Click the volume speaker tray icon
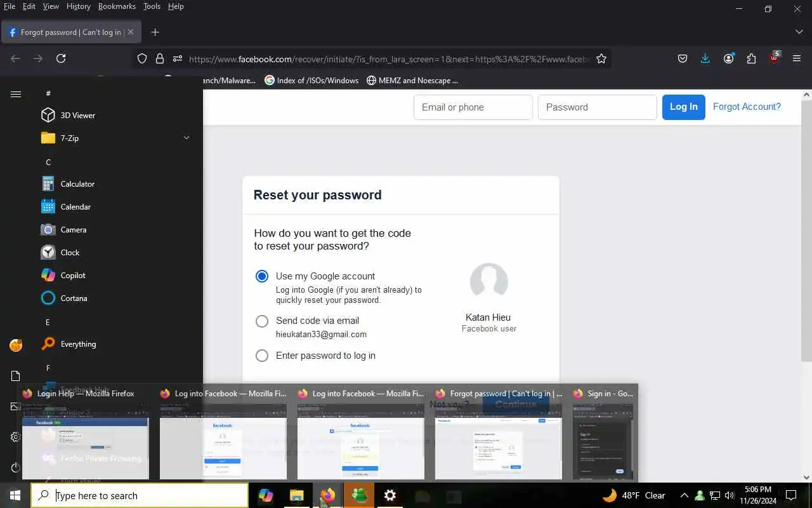This screenshot has width=812, height=508. (x=730, y=495)
